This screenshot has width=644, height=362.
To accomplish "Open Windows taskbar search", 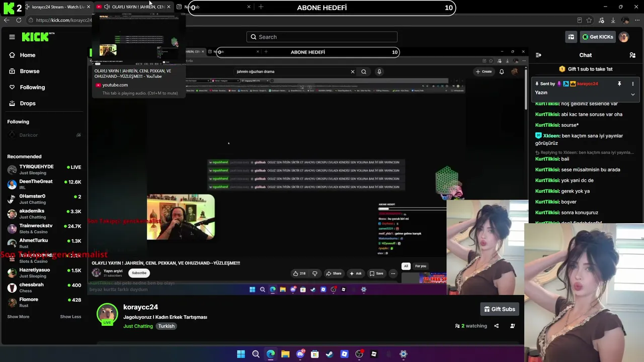I will click(256, 354).
